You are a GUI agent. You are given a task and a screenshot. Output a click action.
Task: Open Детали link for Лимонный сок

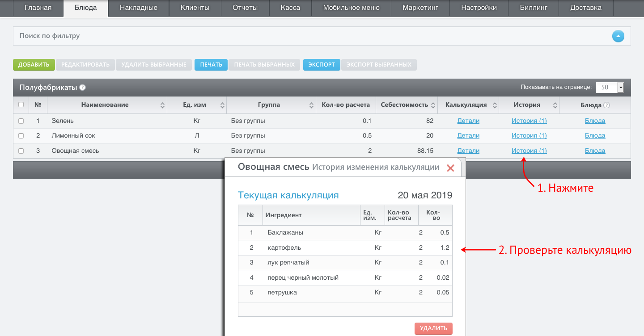click(x=468, y=135)
